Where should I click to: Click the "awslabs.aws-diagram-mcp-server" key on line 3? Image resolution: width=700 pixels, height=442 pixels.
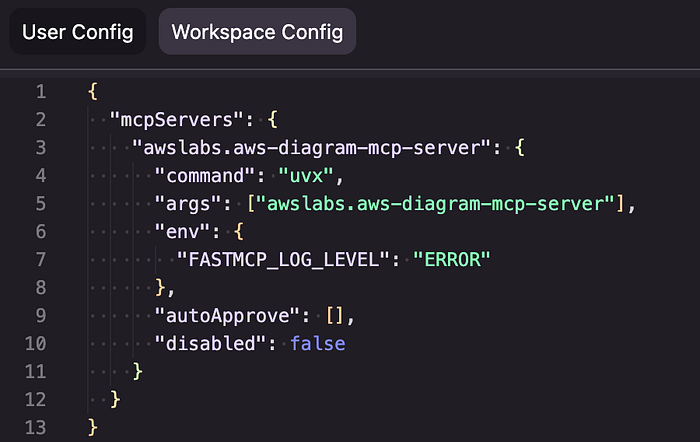point(311,148)
